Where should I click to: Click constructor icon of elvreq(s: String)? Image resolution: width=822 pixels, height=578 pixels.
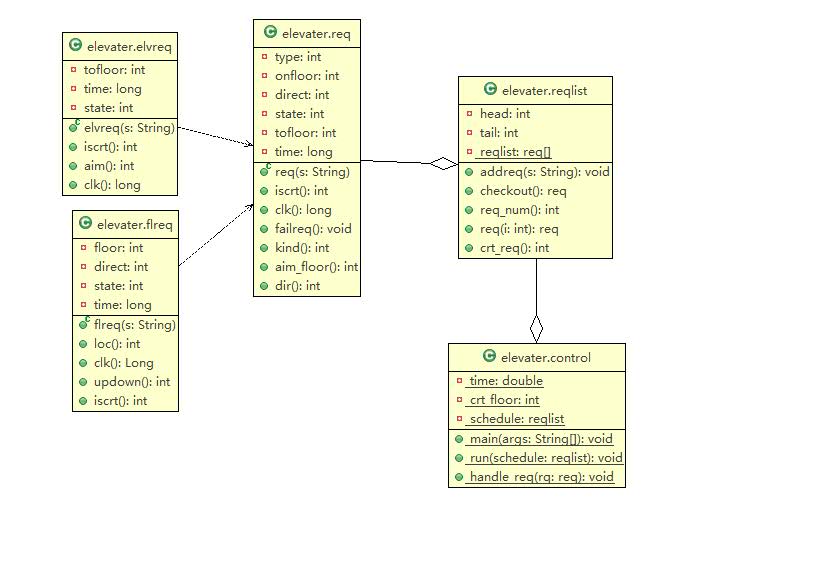[74, 126]
